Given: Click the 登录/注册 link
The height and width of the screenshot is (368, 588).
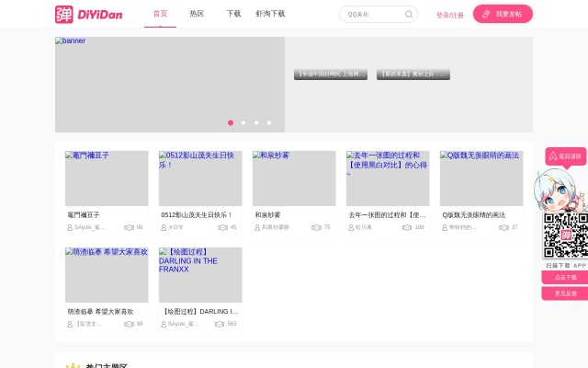Looking at the screenshot, I should (450, 15).
